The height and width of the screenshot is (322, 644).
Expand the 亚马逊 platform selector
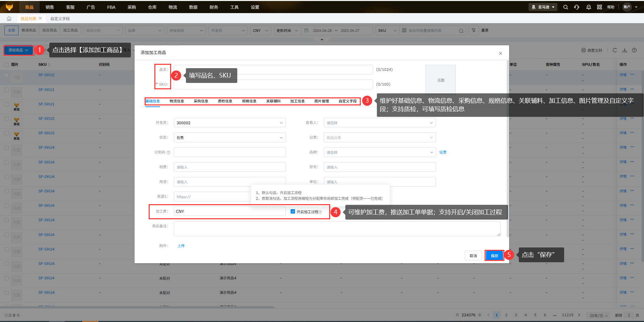543,7
